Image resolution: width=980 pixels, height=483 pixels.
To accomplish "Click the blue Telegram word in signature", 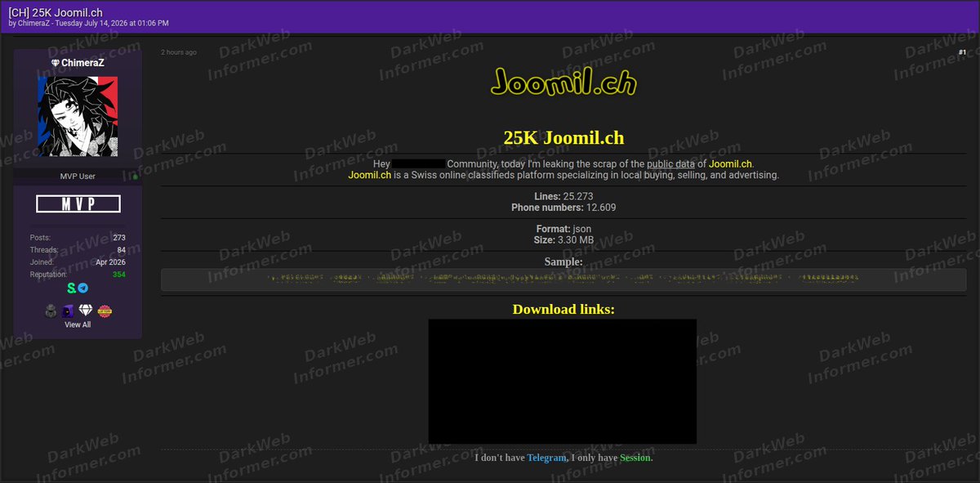I will [546, 458].
